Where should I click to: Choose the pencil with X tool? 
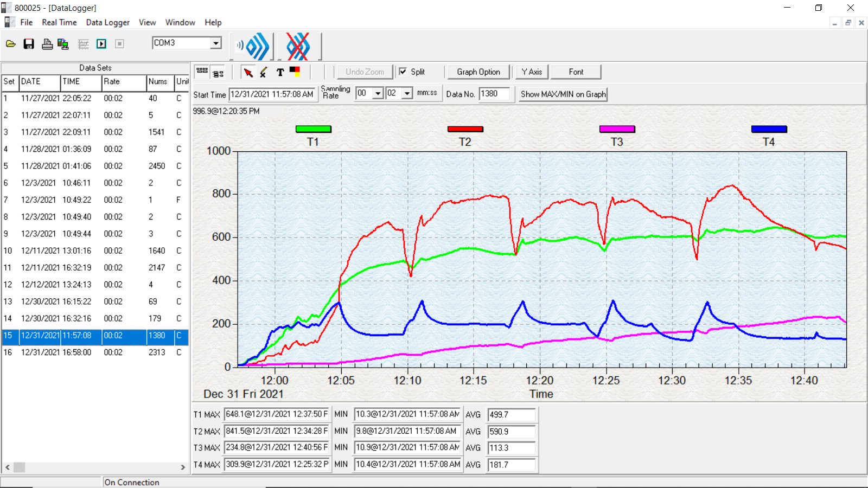pos(264,72)
